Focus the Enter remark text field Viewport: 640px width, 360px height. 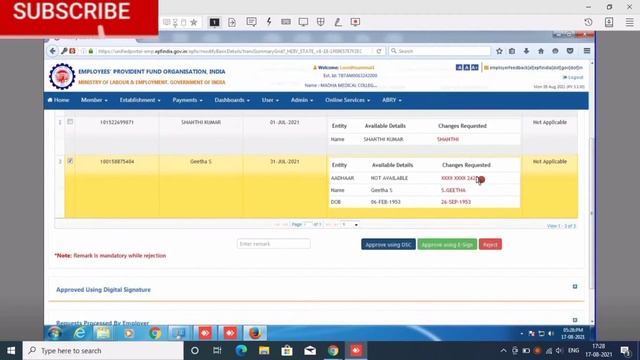pyautogui.click(x=273, y=244)
